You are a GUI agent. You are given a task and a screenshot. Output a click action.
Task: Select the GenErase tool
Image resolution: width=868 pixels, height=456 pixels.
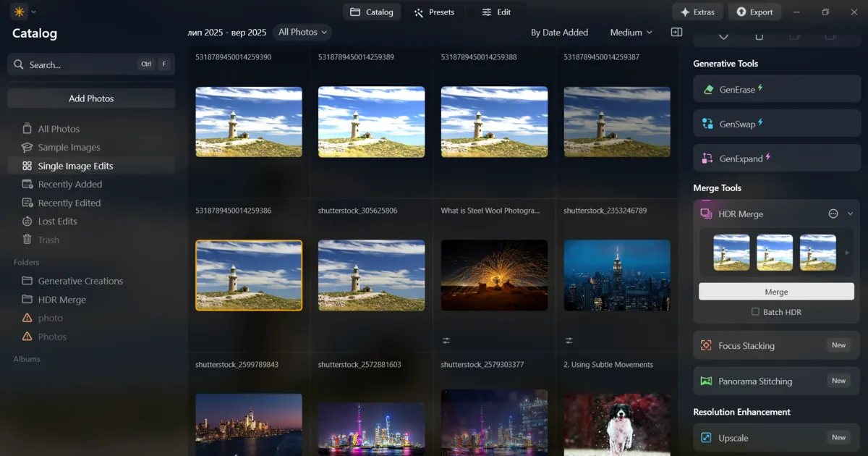[776, 88]
